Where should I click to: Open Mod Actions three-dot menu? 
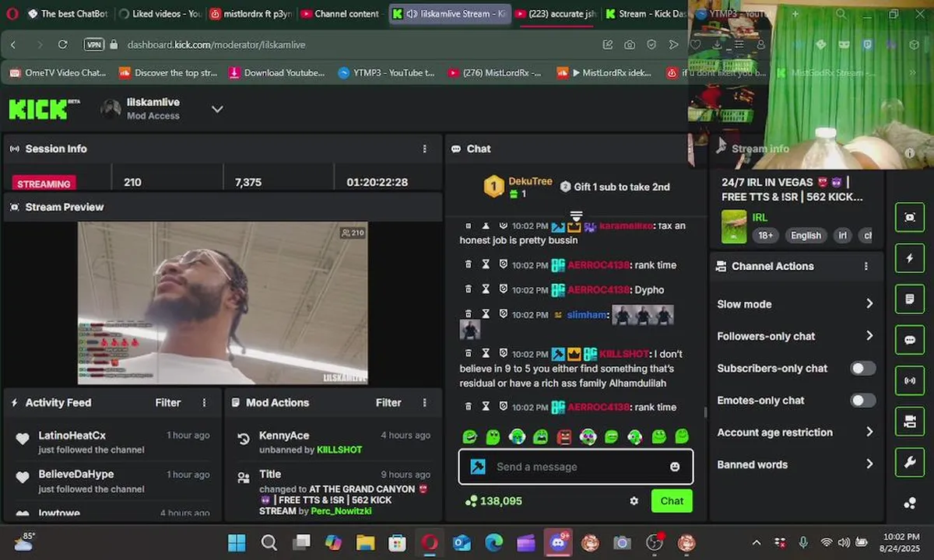point(425,403)
